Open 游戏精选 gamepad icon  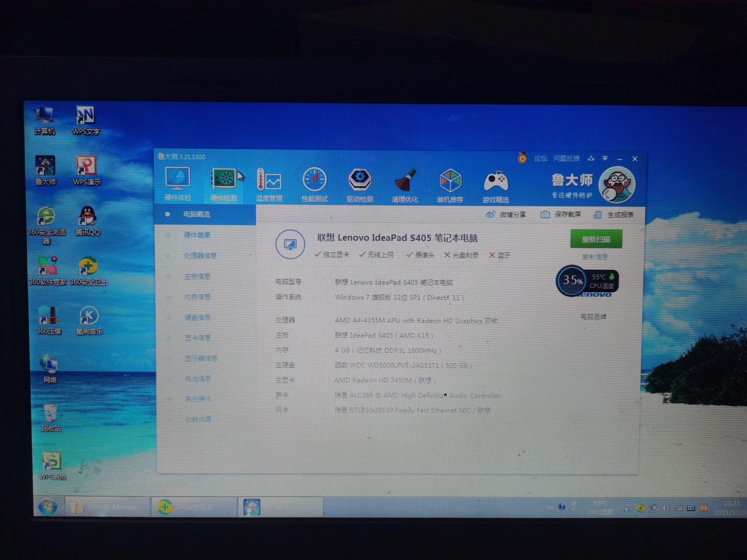tap(496, 186)
